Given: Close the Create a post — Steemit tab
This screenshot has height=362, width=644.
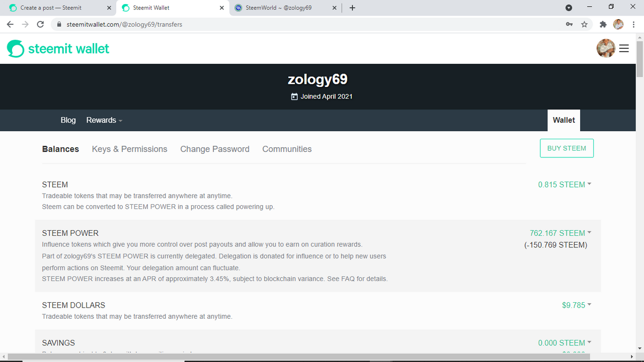Looking at the screenshot, I should [109, 8].
